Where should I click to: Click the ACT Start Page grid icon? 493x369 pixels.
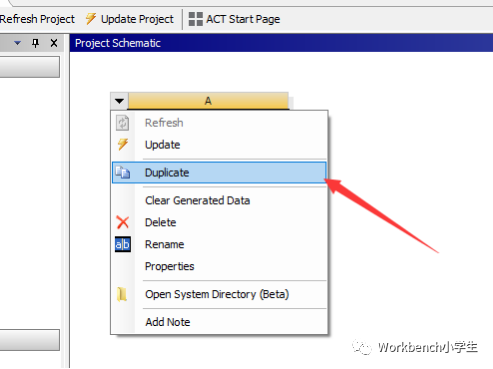point(196,19)
